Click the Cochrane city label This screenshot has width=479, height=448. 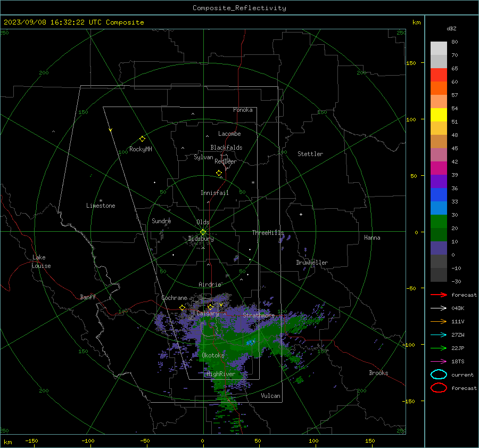[174, 298]
